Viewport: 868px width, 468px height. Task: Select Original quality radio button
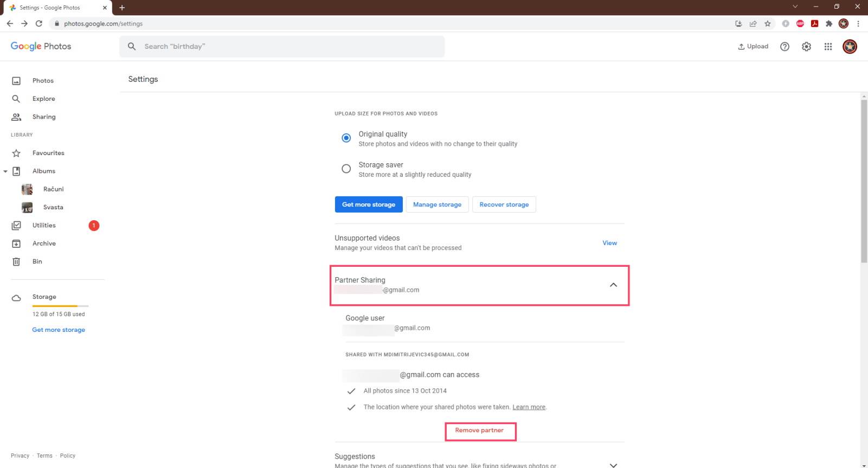click(x=346, y=138)
